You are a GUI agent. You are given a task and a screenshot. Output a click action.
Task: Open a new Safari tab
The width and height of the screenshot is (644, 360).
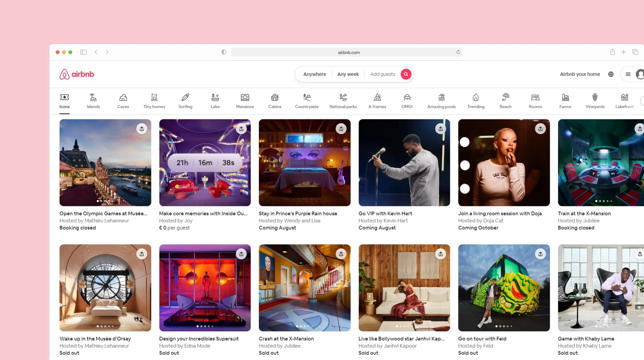624,52
